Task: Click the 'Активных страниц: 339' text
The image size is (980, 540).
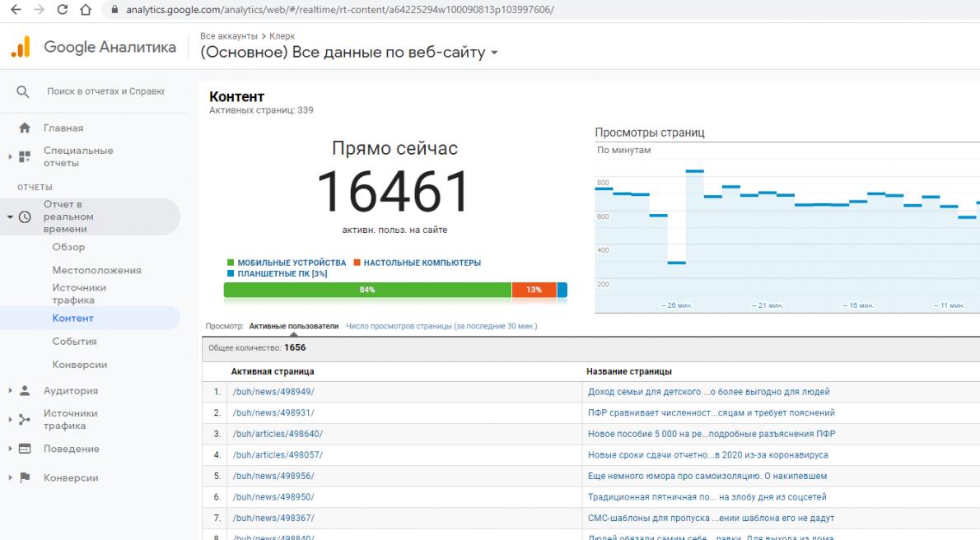Action: click(261, 110)
